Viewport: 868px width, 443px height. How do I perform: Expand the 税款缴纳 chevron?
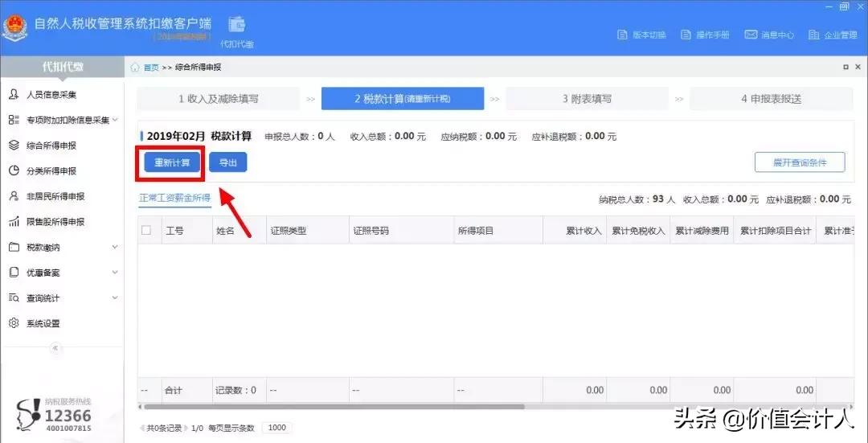point(115,247)
